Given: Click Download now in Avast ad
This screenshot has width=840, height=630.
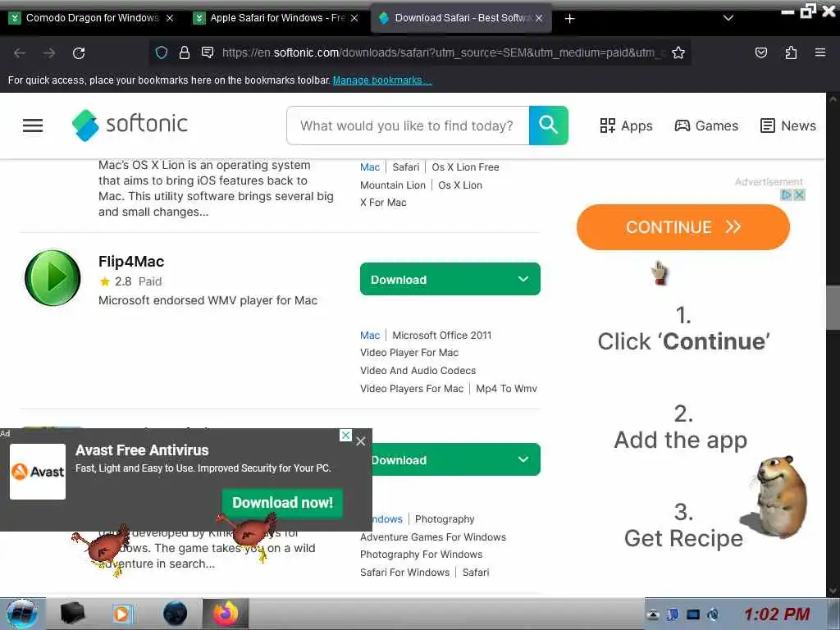Looking at the screenshot, I should (282, 503).
